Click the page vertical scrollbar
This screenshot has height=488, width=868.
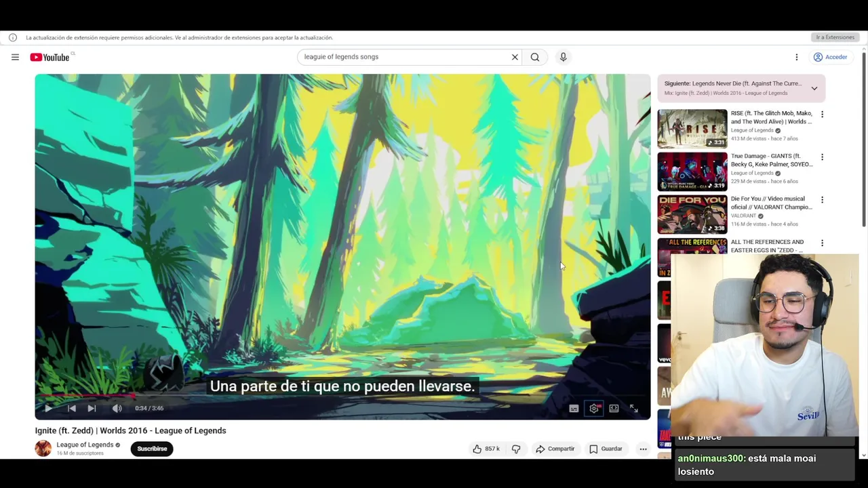click(864, 139)
